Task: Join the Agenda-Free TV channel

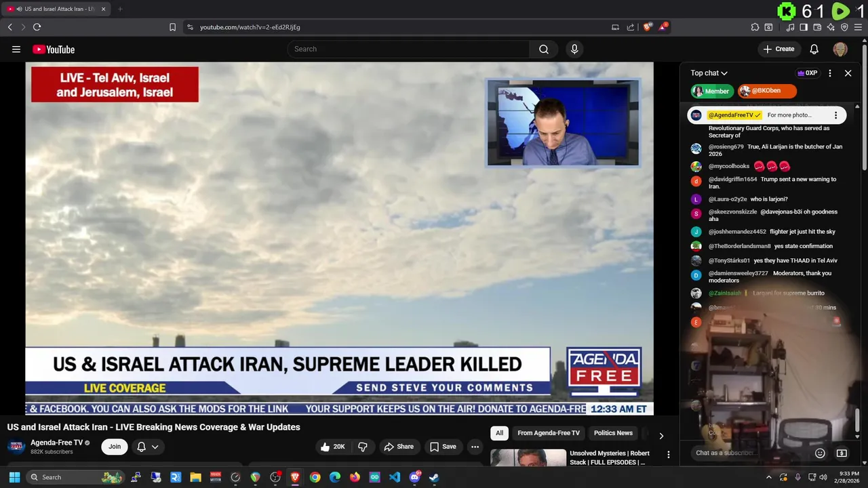Action: tap(115, 447)
